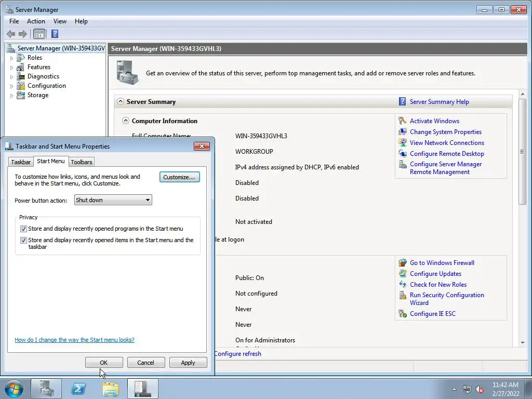Click the network tray icon
The image size is (532, 399).
[467, 390]
